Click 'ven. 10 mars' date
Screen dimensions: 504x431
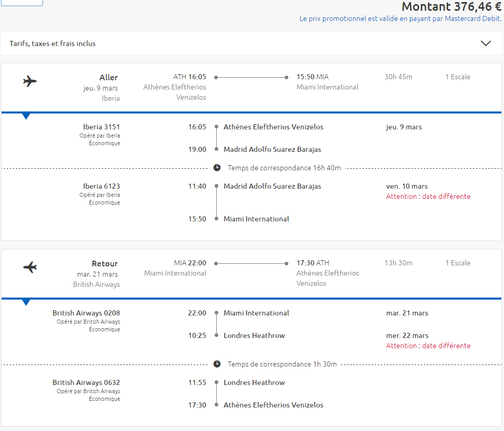pos(406,186)
